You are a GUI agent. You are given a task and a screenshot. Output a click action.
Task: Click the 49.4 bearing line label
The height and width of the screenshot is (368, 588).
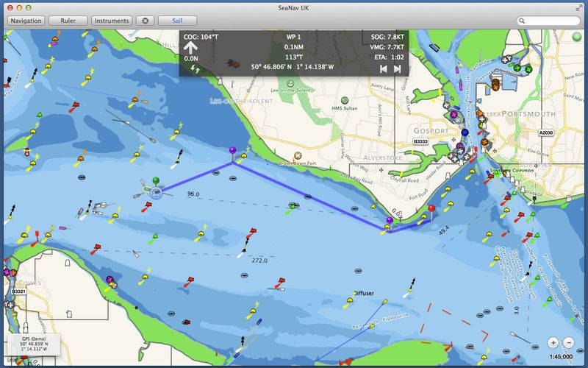(x=444, y=230)
